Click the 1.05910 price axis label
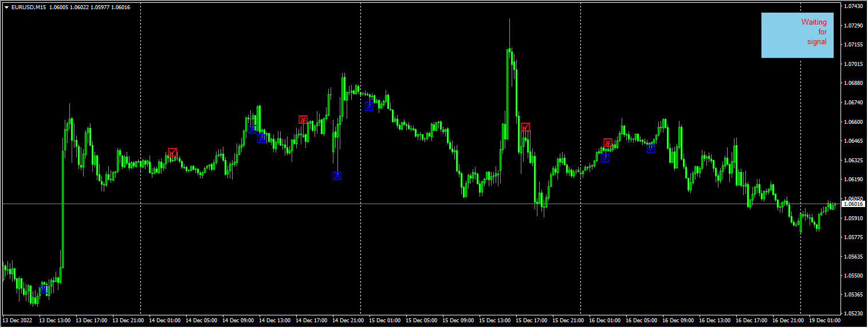 pos(854,218)
